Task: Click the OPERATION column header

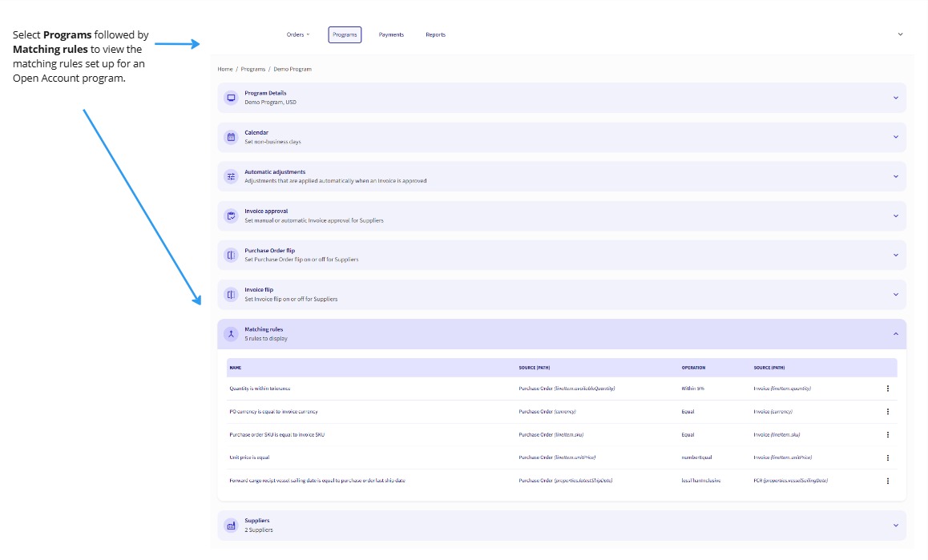Action: point(694,368)
